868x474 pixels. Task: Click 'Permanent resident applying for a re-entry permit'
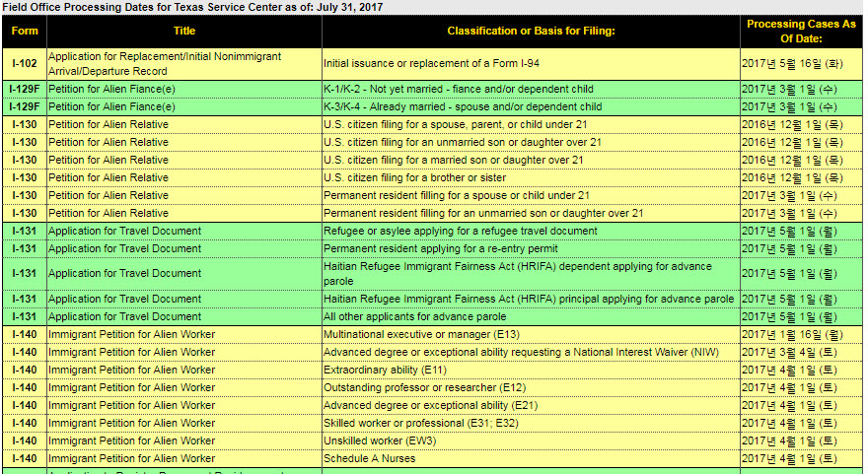pyautogui.click(x=441, y=248)
